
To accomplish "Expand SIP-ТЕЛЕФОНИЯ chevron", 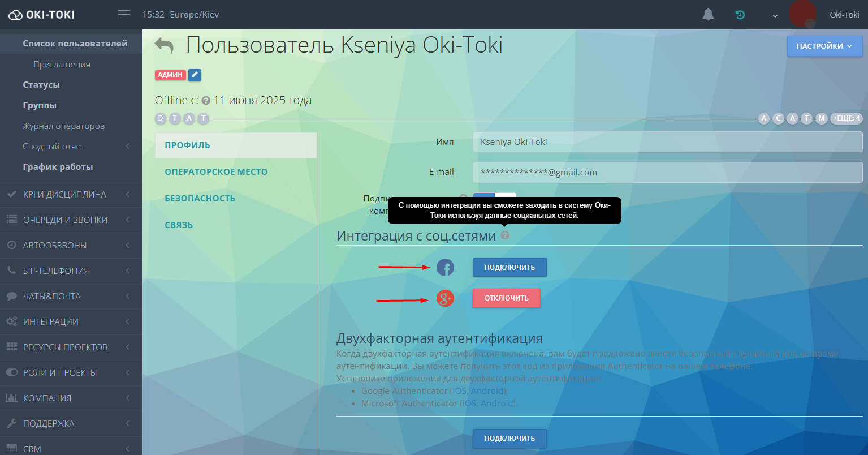I will click(x=128, y=271).
